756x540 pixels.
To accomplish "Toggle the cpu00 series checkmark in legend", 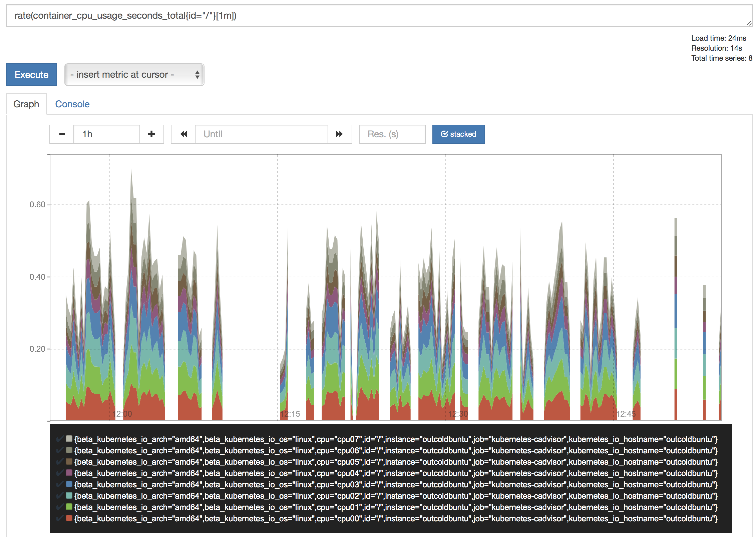I will click(60, 518).
